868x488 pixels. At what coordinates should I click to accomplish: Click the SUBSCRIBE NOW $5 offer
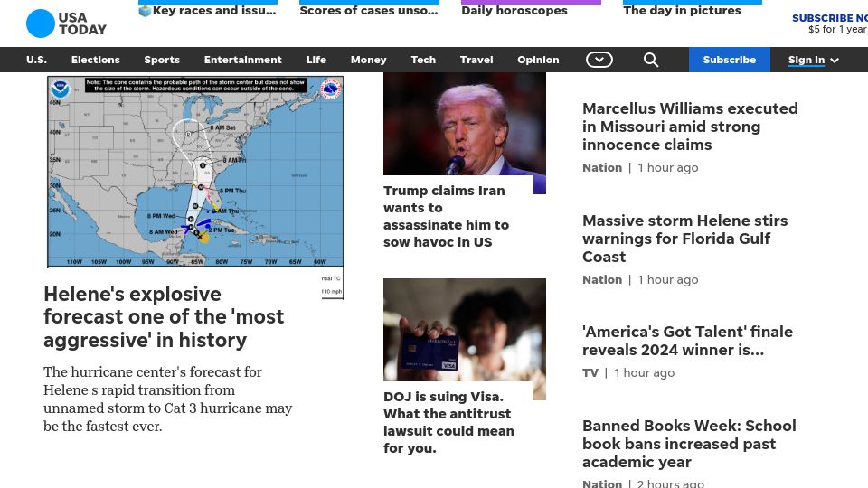pos(830,23)
